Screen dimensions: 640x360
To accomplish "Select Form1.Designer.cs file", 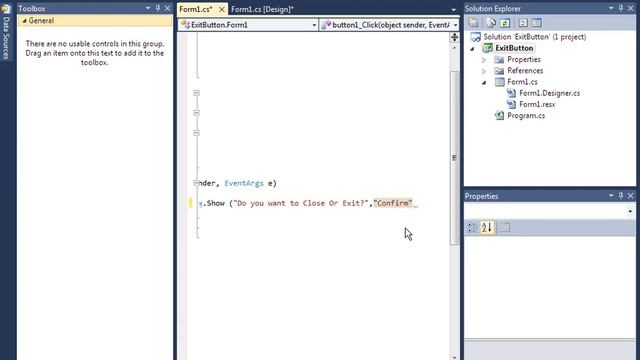I will pos(549,93).
